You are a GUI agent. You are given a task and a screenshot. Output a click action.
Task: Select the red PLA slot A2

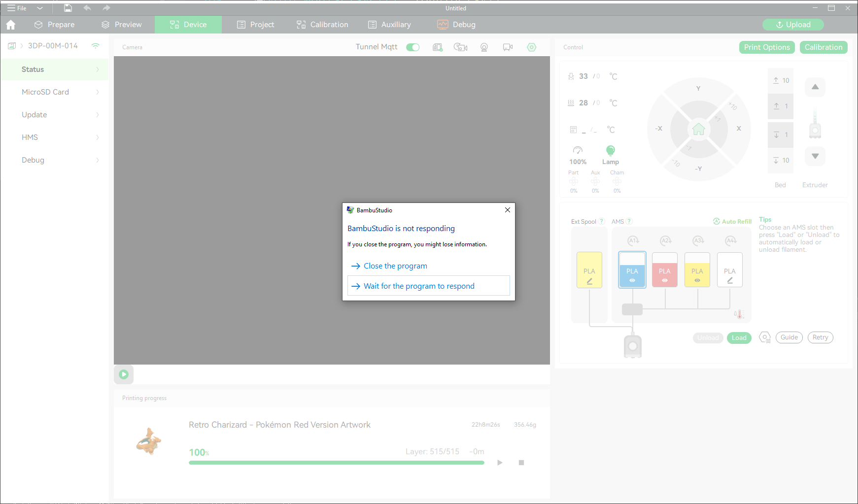point(665,269)
